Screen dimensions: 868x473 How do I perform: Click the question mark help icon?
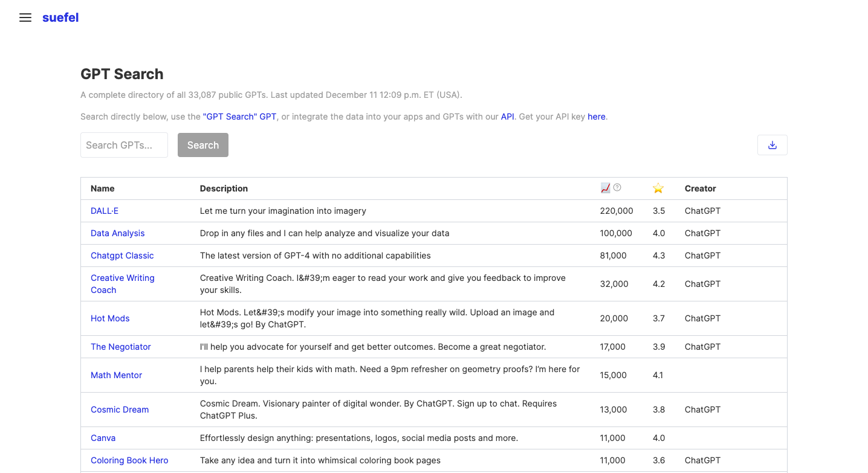point(617,187)
